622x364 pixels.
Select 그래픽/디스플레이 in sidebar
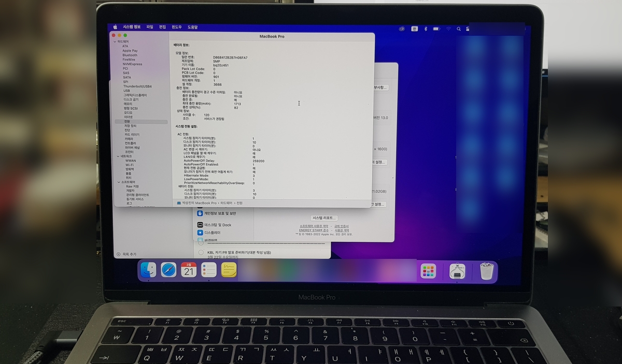coord(135,95)
